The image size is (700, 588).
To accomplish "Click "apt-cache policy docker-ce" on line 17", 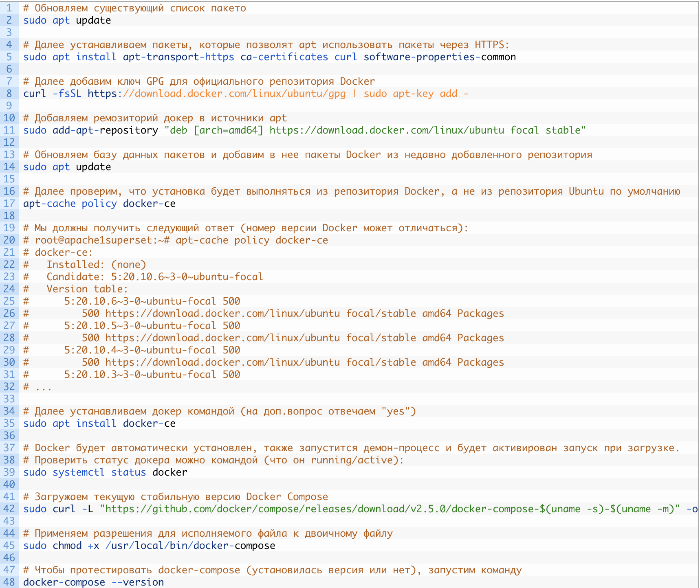I will pos(99,204).
